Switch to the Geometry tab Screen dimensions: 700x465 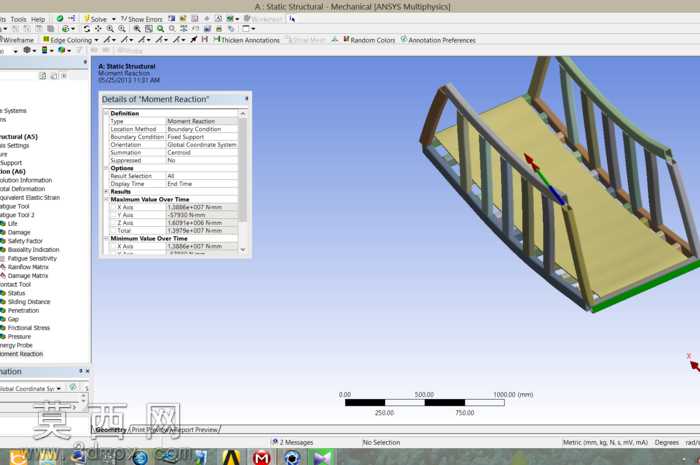pos(111,429)
